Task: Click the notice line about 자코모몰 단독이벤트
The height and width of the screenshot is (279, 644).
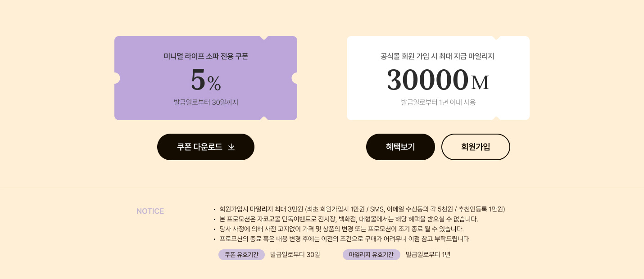Action: tap(349, 219)
